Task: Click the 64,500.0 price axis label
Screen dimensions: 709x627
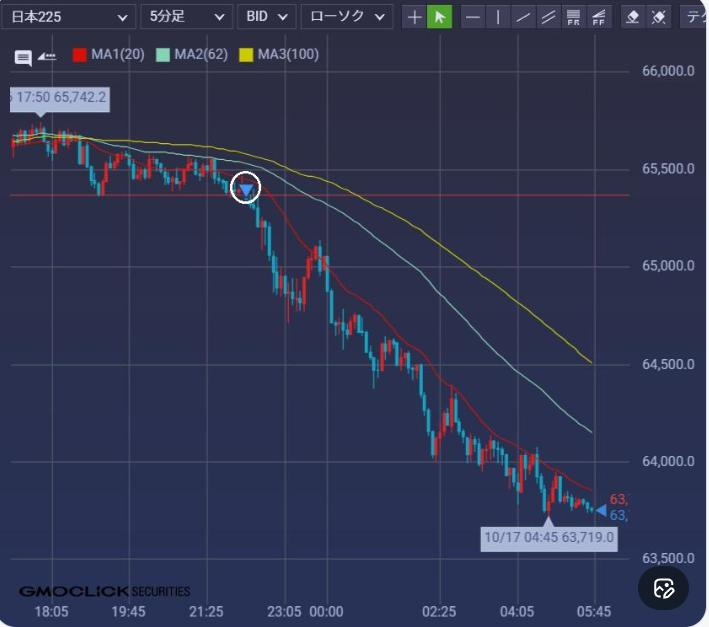Action: point(668,364)
